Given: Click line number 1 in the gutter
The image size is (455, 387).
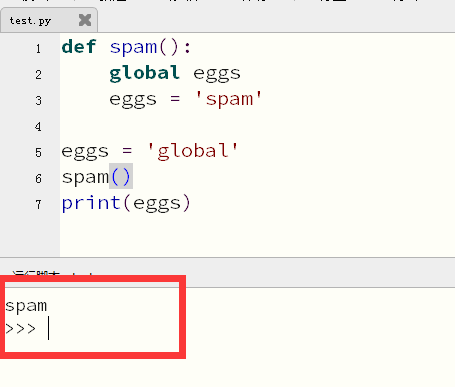Looking at the screenshot, I should click(38, 49).
